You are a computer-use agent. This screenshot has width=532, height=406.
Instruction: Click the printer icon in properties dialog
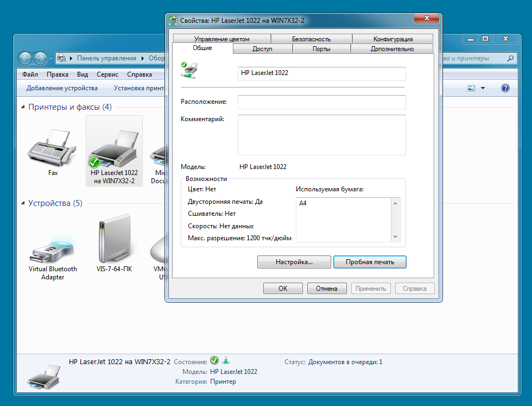point(189,70)
